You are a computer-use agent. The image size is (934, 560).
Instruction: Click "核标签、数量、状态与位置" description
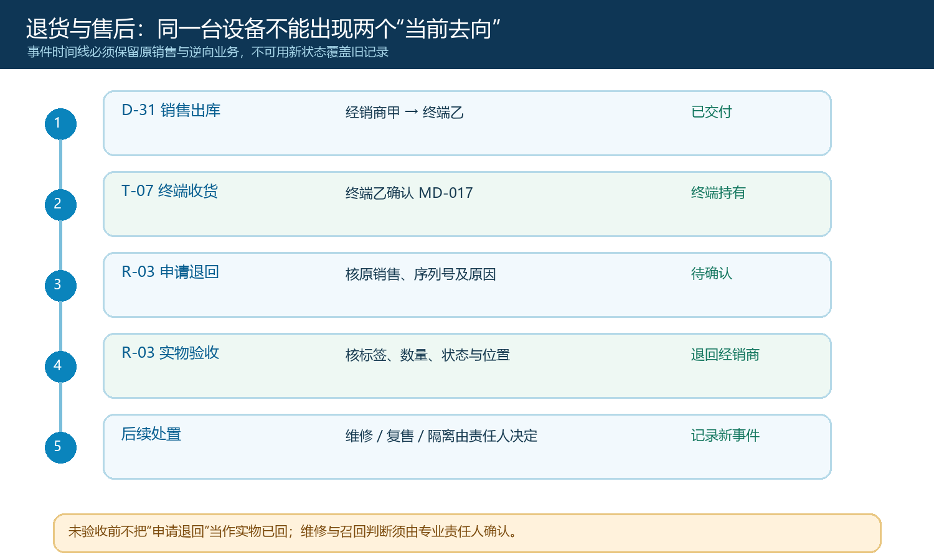[x=428, y=355]
